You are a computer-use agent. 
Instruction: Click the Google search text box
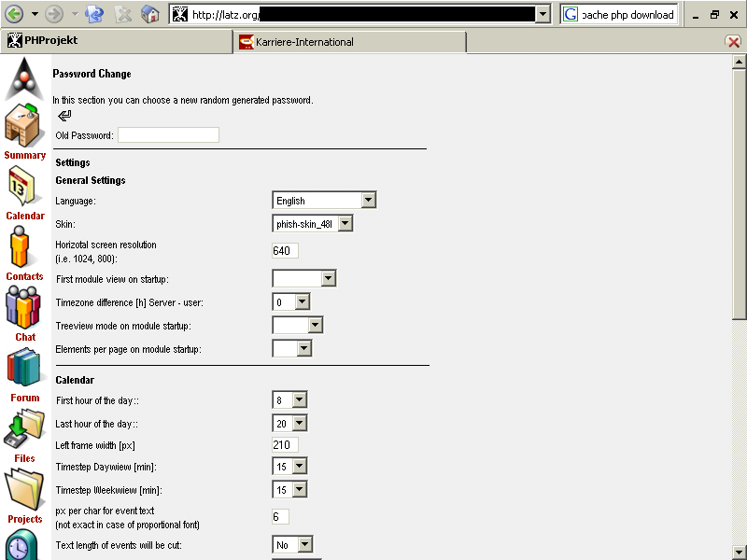pyautogui.click(x=627, y=14)
